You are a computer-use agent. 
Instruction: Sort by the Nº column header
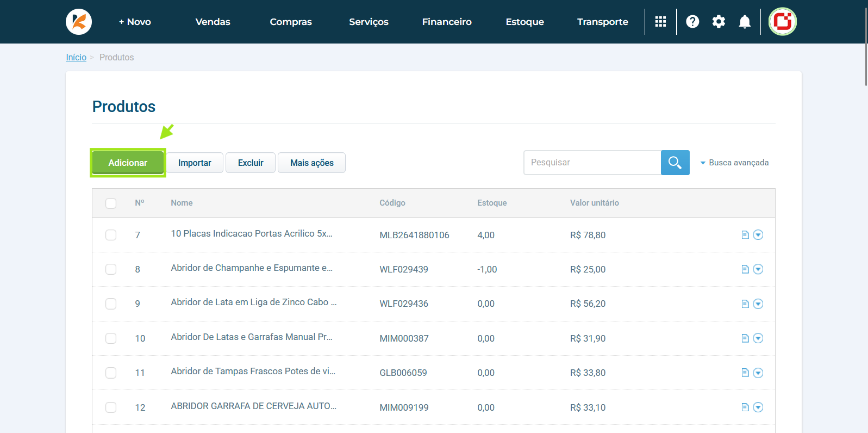(x=140, y=203)
